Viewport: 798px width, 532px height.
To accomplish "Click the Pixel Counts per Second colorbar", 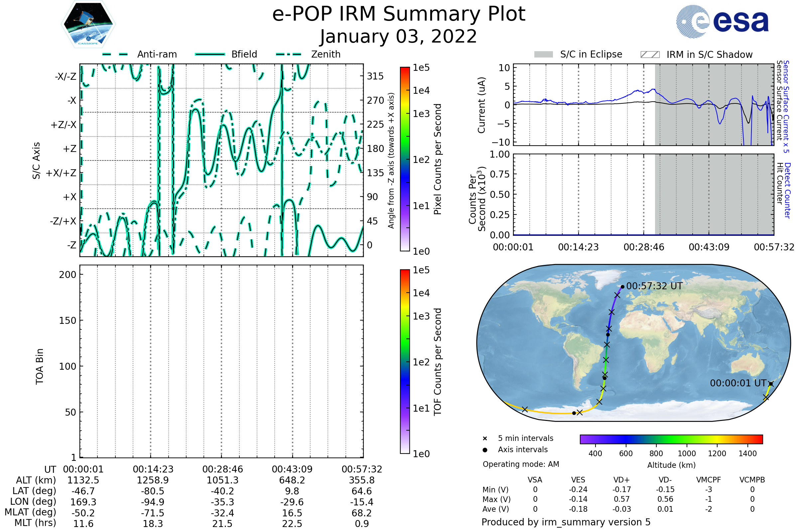I will click(405, 159).
